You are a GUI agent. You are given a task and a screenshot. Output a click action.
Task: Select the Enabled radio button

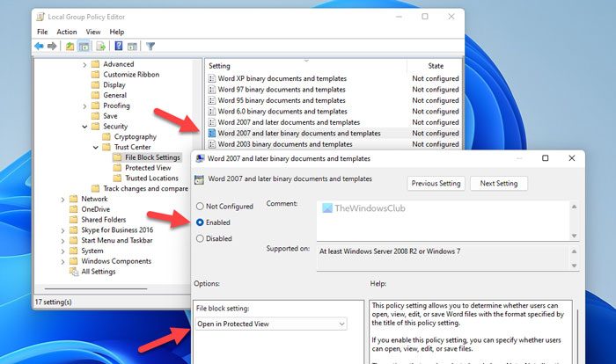pyautogui.click(x=200, y=222)
